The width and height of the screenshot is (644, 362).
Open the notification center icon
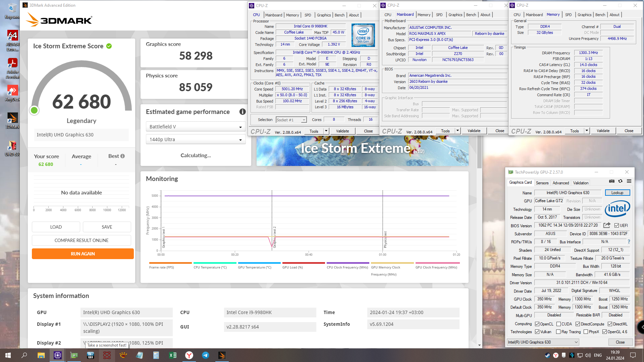633,355
